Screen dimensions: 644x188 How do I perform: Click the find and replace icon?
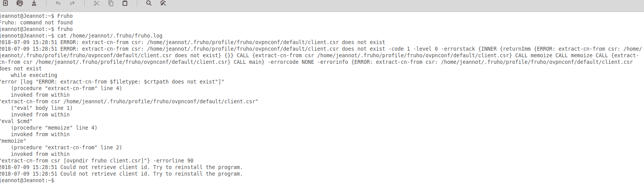click(163, 3)
